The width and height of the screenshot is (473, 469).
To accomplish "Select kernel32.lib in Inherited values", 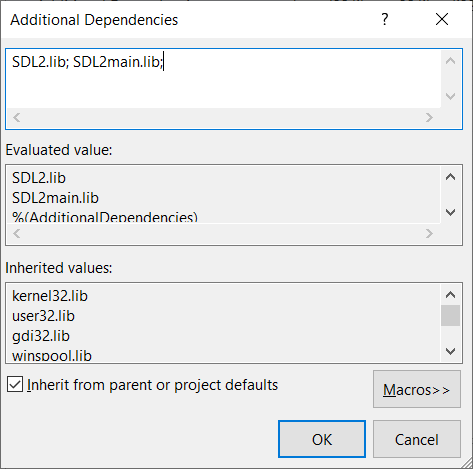I will (50, 296).
